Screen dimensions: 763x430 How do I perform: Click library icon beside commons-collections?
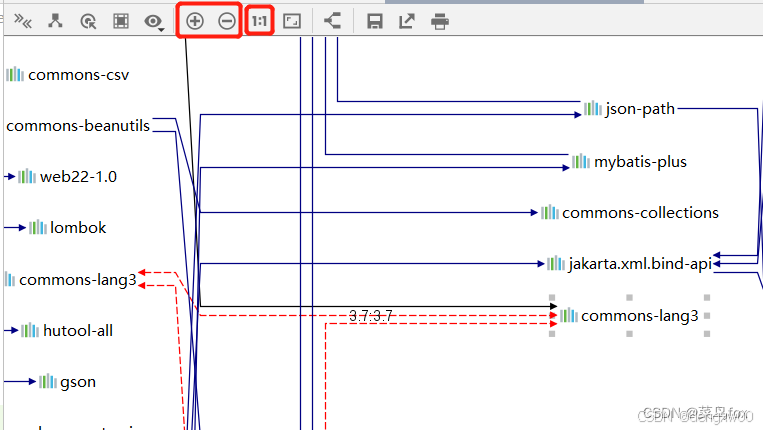pos(549,212)
